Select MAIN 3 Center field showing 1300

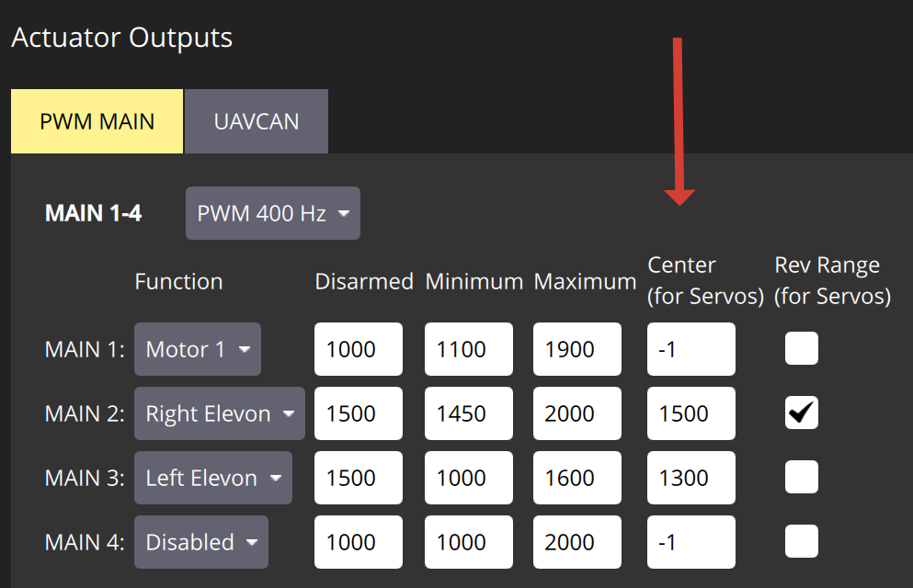[x=690, y=478]
